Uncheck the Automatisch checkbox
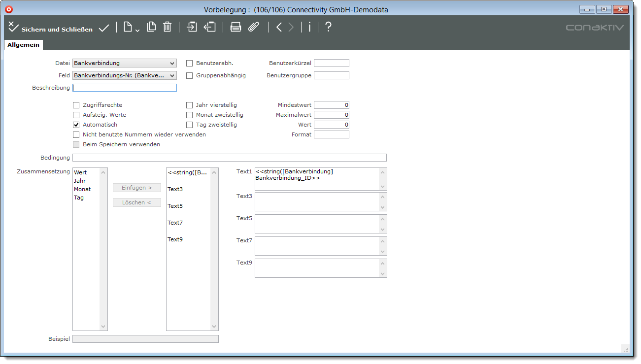Image resolution: width=641 pixels, height=364 pixels. click(x=76, y=125)
